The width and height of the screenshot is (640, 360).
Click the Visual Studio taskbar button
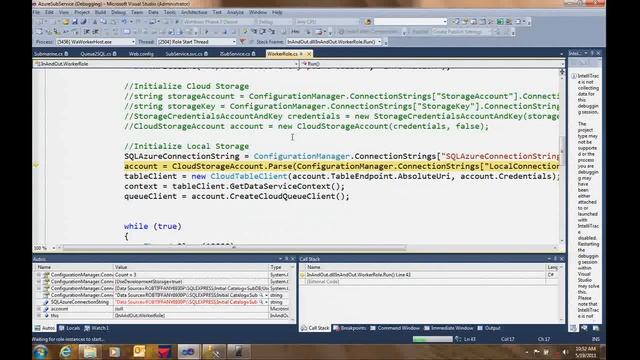[188, 352]
